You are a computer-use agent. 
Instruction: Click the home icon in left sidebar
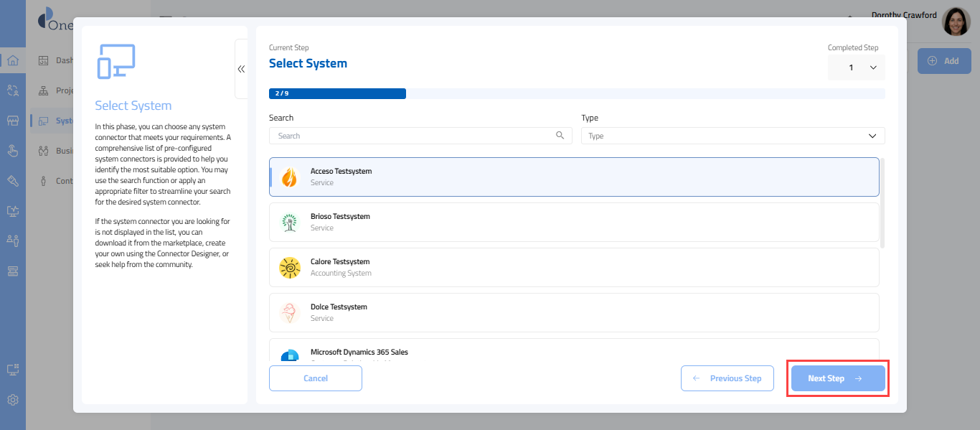[x=12, y=60]
